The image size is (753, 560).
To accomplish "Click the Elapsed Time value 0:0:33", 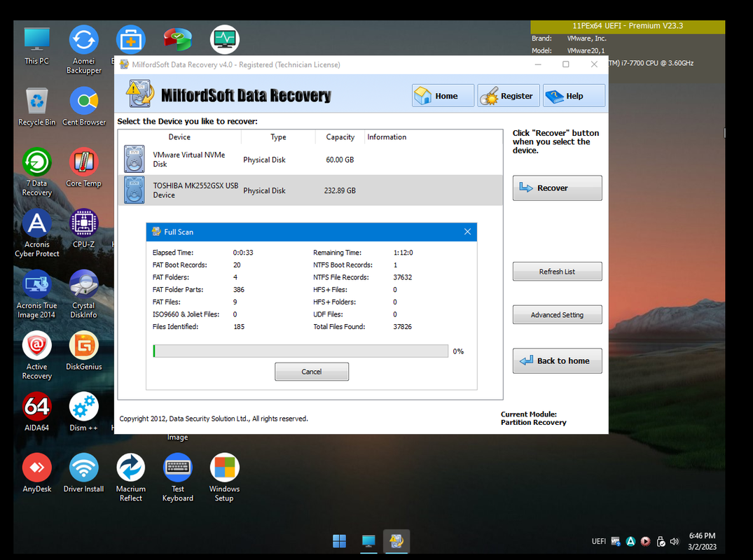I will click(243, 253).
